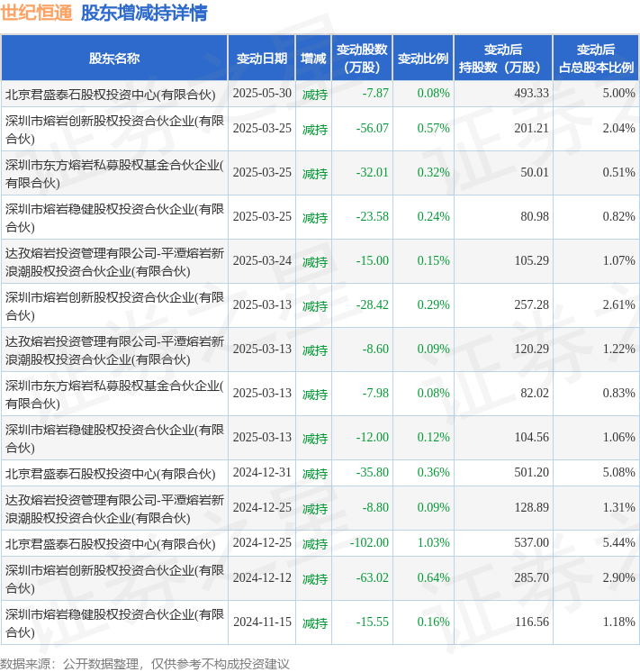Click the 股东增减持详情 heading
Image resolution: width=640 pixels, height=672 pixels.
(x=144, y=13)
